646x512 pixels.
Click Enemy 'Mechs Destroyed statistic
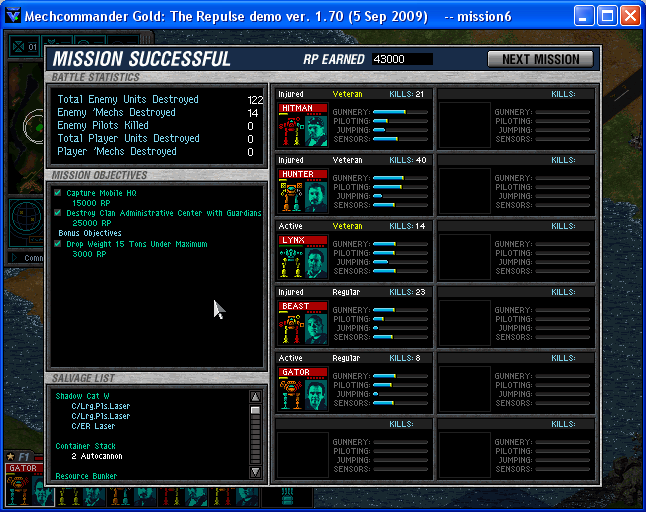[x=158, y=112]
